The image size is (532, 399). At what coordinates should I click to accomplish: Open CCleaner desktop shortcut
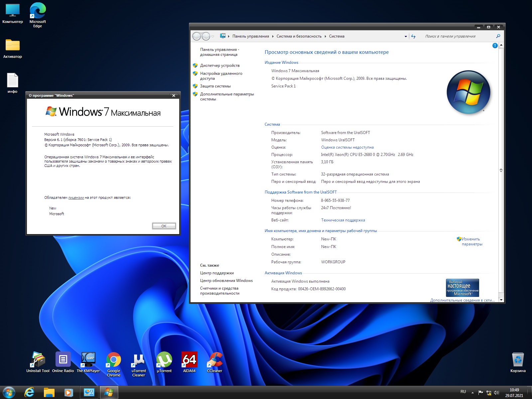click(214, 362)
